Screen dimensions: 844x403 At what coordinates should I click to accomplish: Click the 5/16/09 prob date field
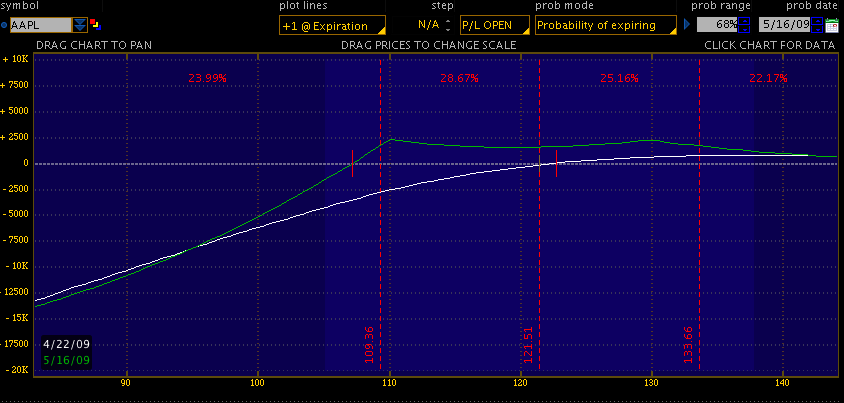click(x=784, y=25)
